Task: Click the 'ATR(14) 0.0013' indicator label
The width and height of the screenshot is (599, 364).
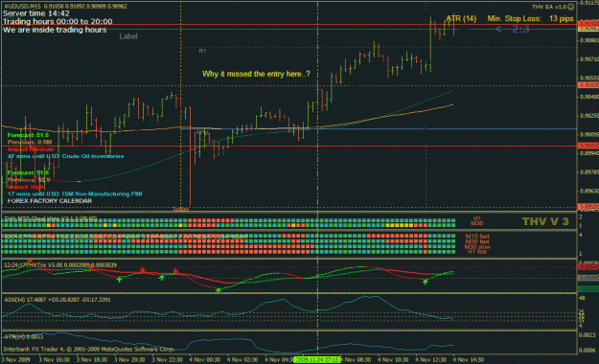Action: [23, 337]
